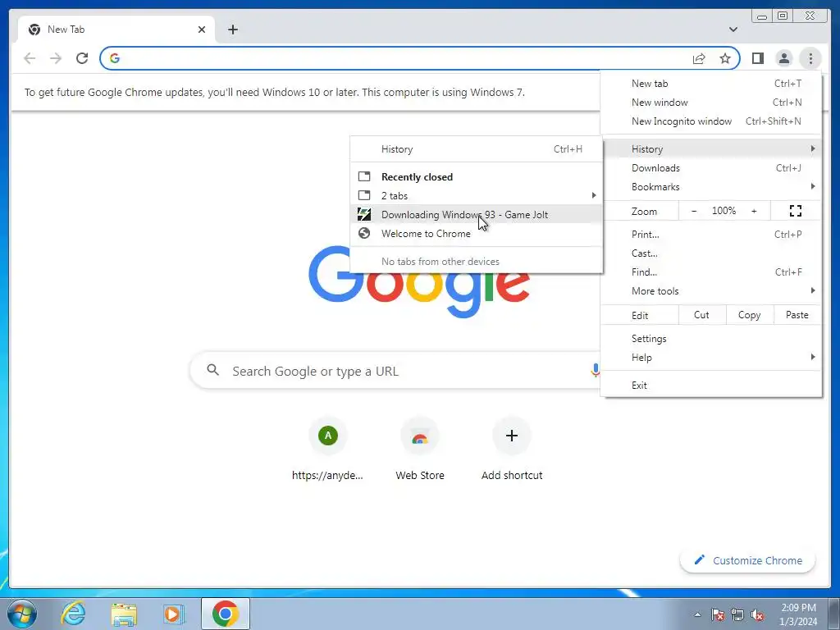Viewport: 840px width, 630px height.
Task: Open Settings from the menu
Action: [x=711, y=339]
